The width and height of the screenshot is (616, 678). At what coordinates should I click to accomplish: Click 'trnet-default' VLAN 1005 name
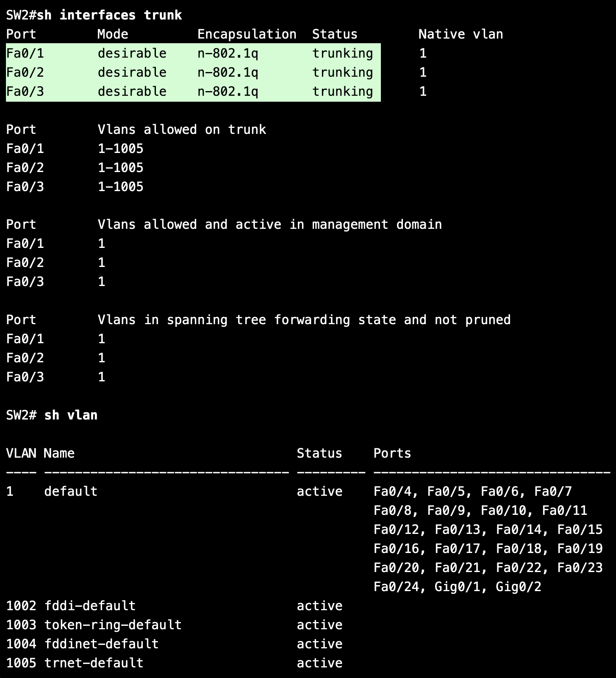pos(94,663)
